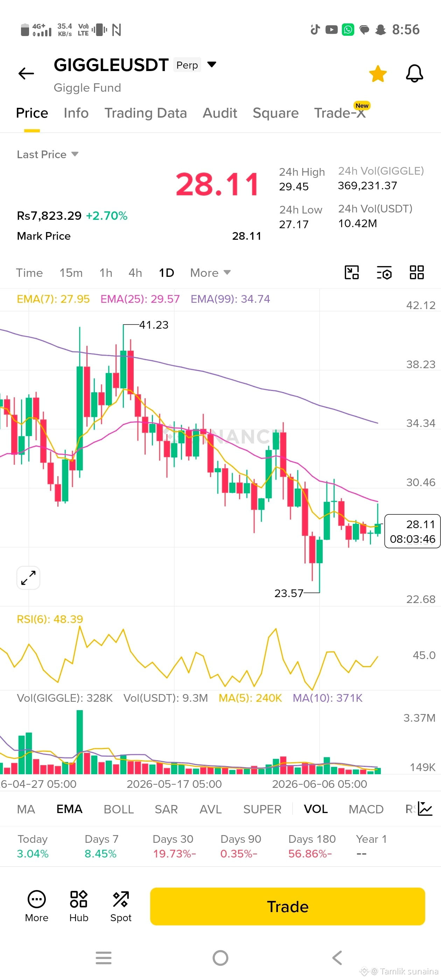Tap the chat bubbles status bar icon
This screenshot has height=980, width=441.
364,30
